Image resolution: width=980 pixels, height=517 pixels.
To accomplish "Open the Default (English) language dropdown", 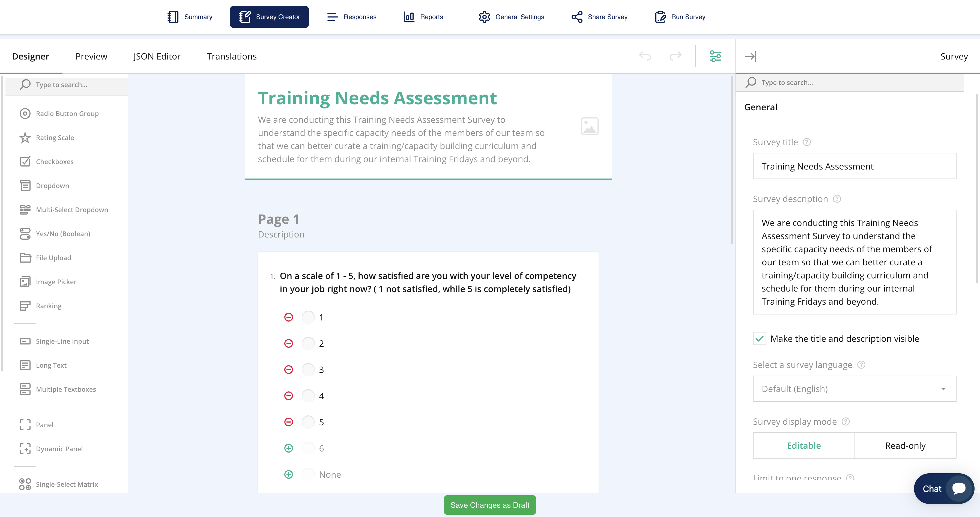I will click(x=854, y=389).
